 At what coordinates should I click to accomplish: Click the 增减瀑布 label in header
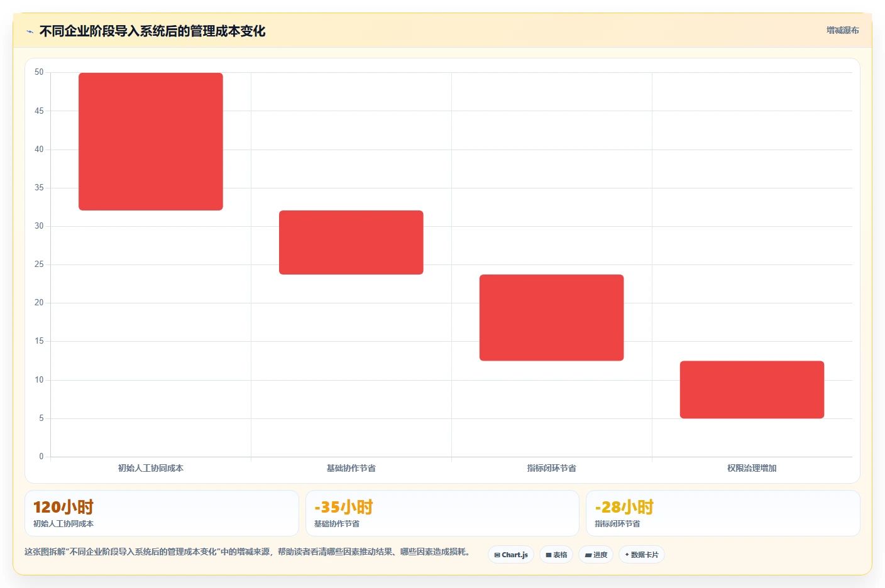tap(842, 30)
